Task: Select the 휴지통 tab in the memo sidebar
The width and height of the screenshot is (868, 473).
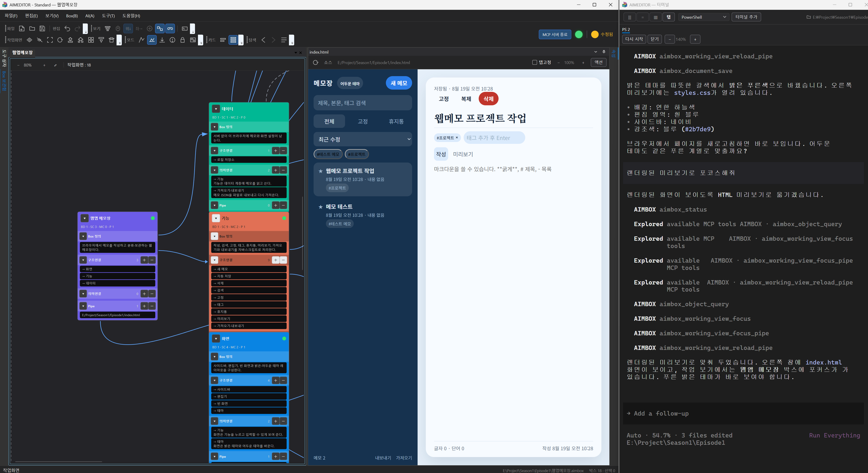Action: click(396, 121)
